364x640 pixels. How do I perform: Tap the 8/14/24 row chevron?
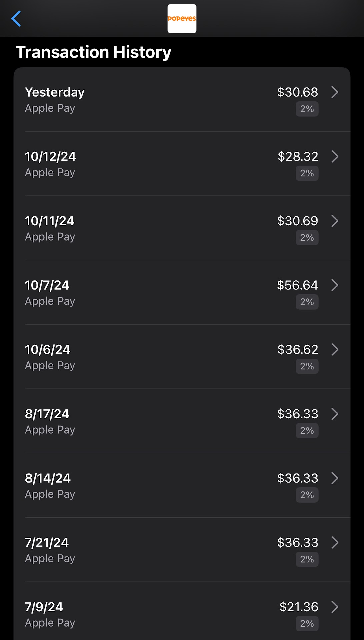click(x=335, y=478)
